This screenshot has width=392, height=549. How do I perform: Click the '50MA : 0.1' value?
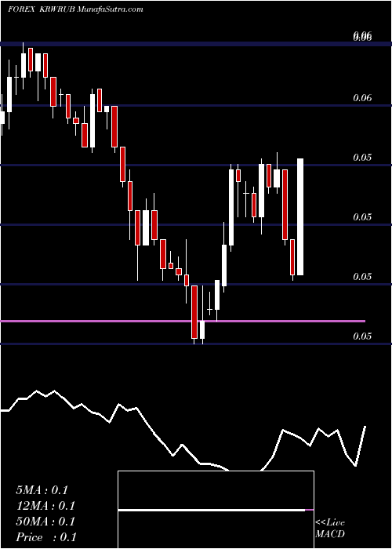tap(45, 522)
